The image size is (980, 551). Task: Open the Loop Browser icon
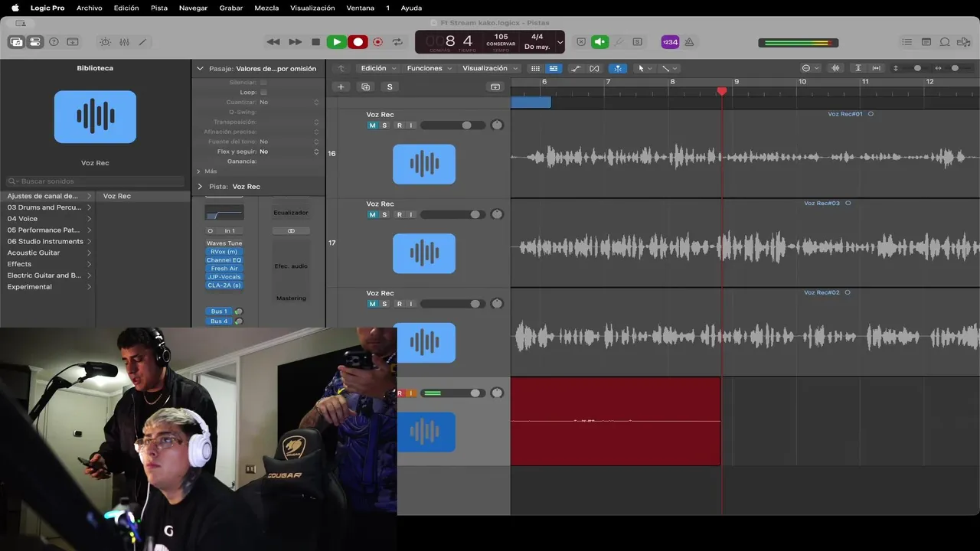[945, 42]
